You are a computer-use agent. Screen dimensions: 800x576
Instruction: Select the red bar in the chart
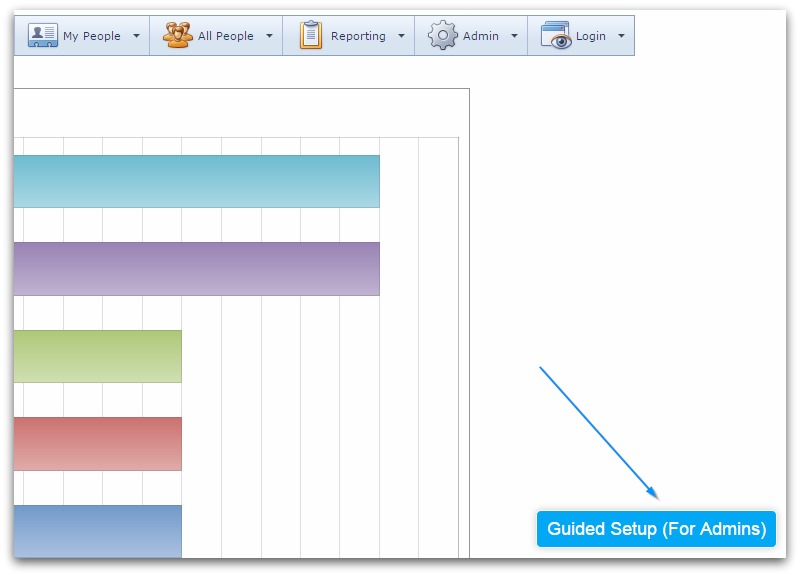click(x=97, y=444)
